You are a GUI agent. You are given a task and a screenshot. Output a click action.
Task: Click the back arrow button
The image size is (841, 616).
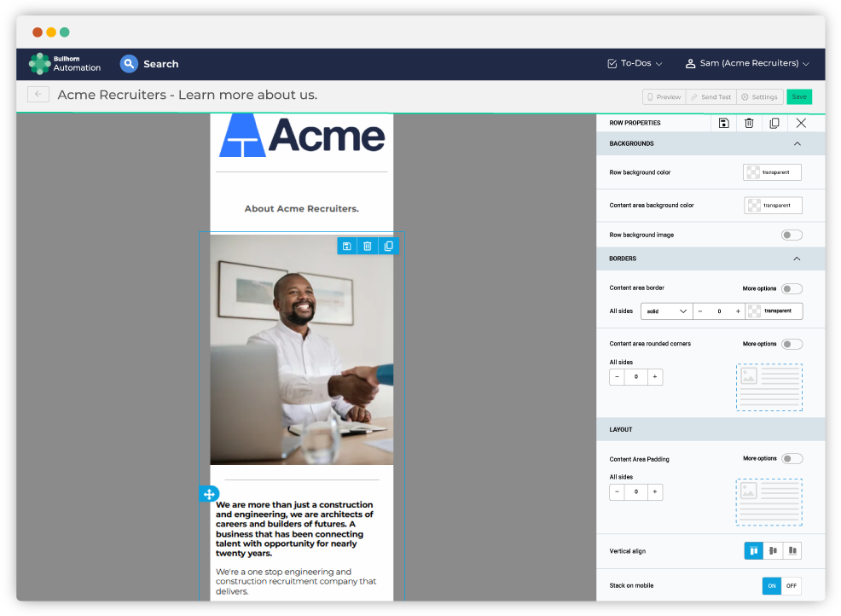coord(38,95)
